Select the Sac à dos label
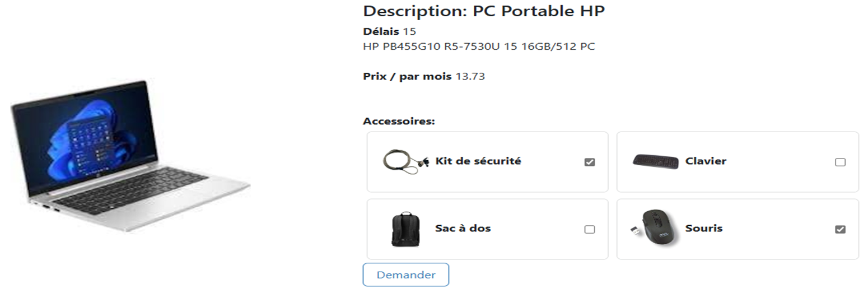868x307 pixels. (463, 228)
